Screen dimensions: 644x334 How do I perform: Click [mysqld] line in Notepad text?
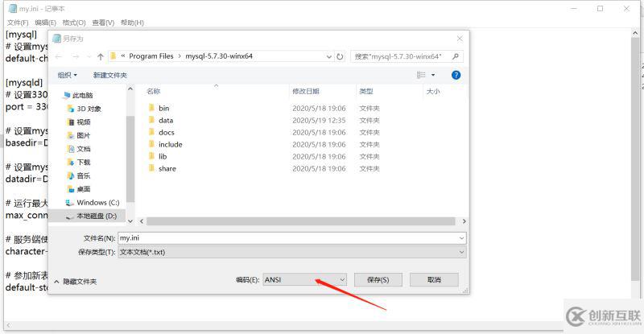[x=24, y=83]
